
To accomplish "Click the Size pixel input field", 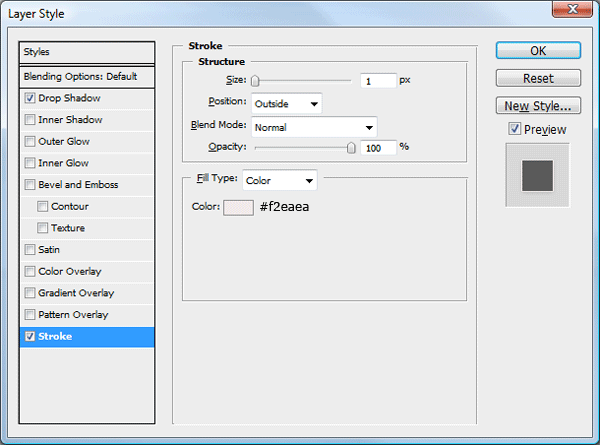I will [378, 81].
